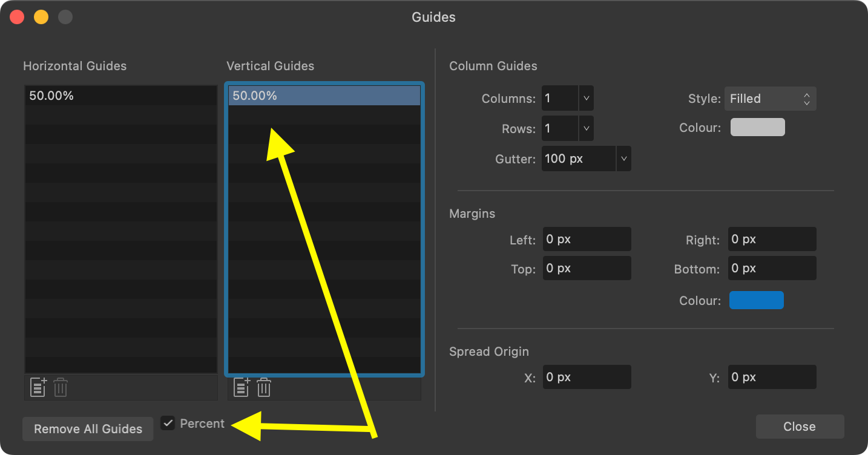Edit the Spread Origin Y field

click(x=772, y=376)
